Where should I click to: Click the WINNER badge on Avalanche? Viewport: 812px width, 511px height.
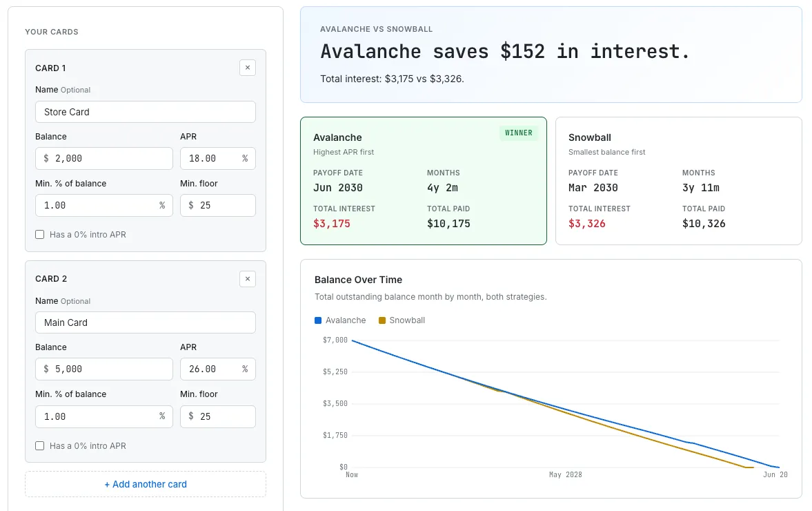(519, 133)
